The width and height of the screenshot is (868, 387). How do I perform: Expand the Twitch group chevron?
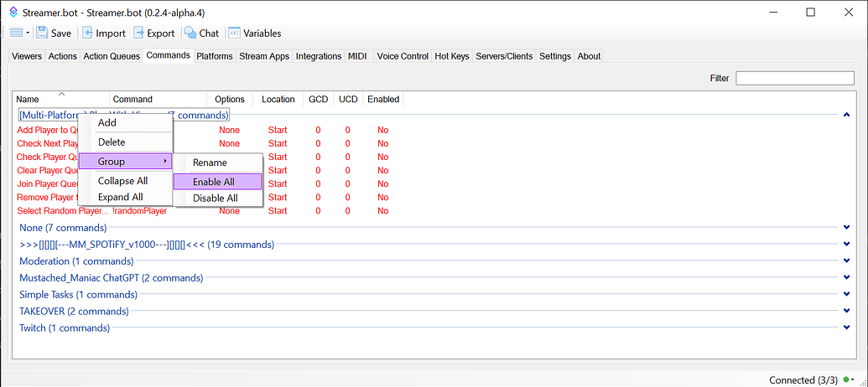click(x=847, y=328)
